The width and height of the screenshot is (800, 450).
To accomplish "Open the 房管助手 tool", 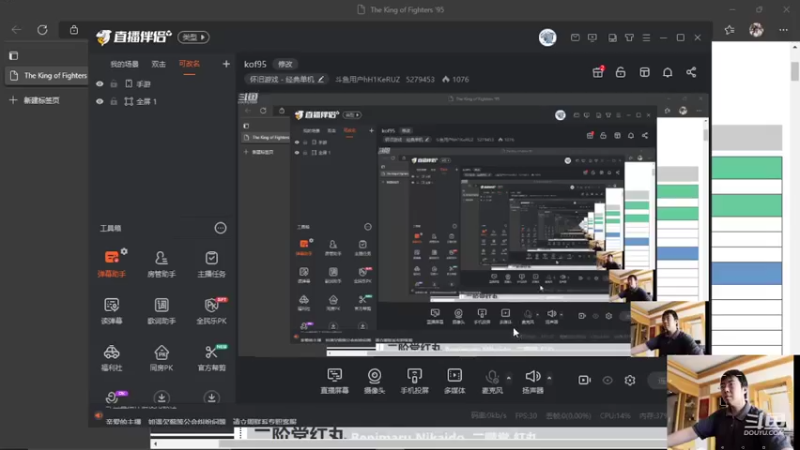I will tap(161, 263).
